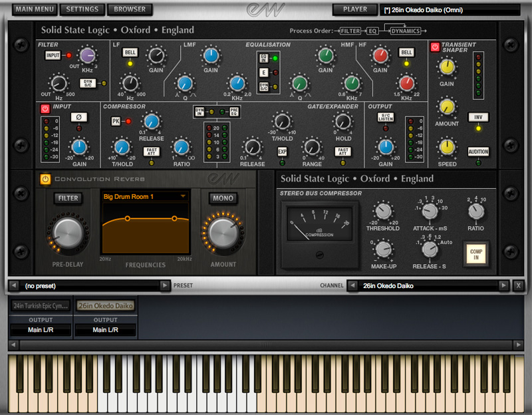This screenshot has height=415, width=532.
Task: Click the reverb FILTER button
Action: 68,198
